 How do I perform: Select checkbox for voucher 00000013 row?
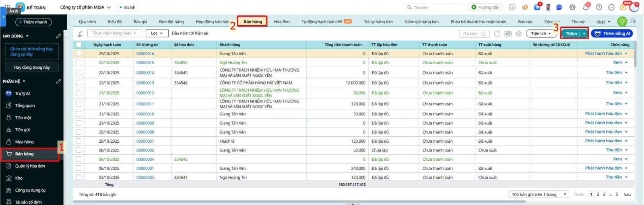click(x=78, y=83)
